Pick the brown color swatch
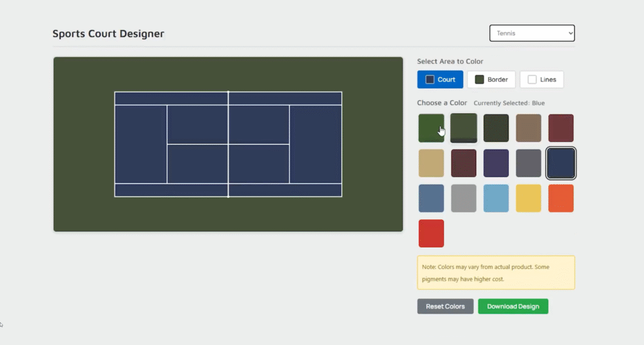Screen dimensions: 644x345 (528, 128)
